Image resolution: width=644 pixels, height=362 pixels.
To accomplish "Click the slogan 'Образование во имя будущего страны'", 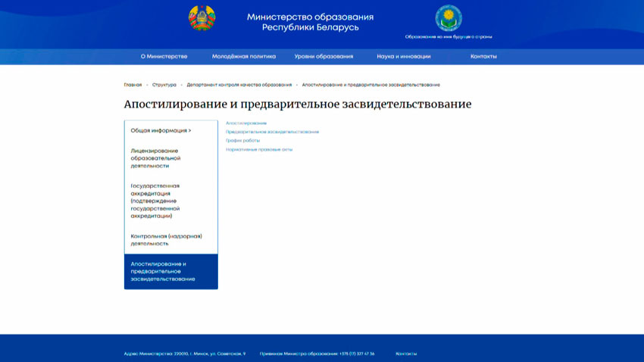I will [x=449, y=37].
